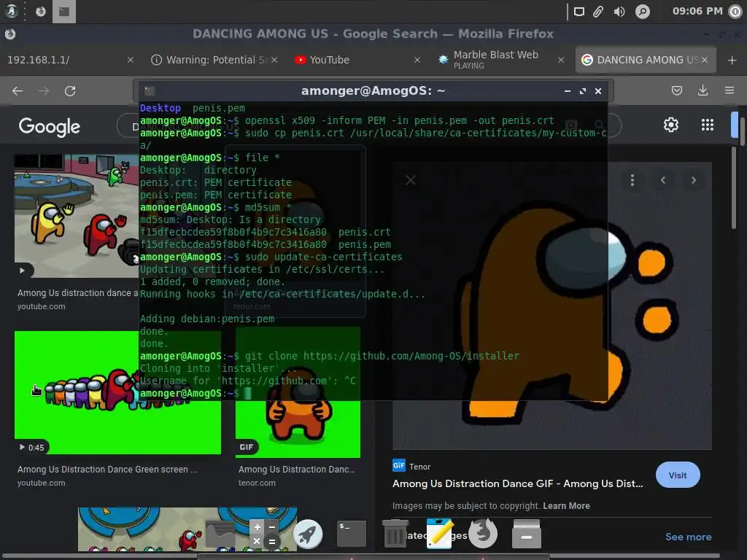Click the Tenor source label in the preview
The width and height of the screenshot is (747, 560).
coord(419,467)
